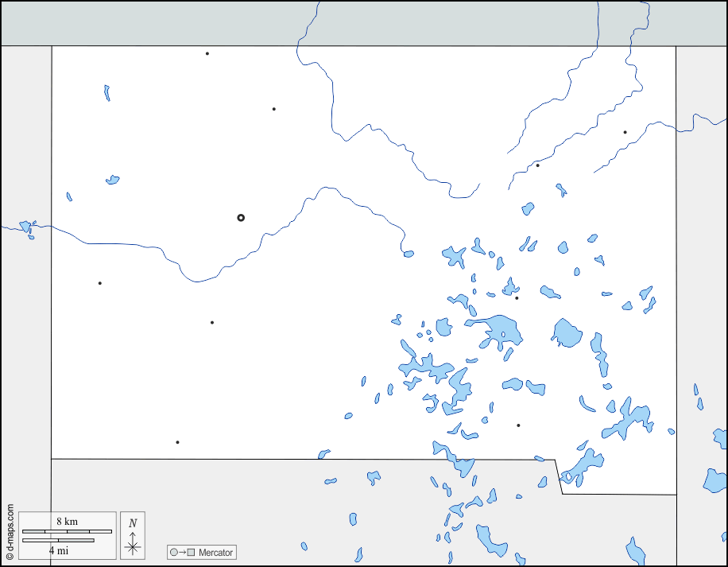Open the d-maps.com copyright link
728x567 pixels.
[x=10, y=530]
